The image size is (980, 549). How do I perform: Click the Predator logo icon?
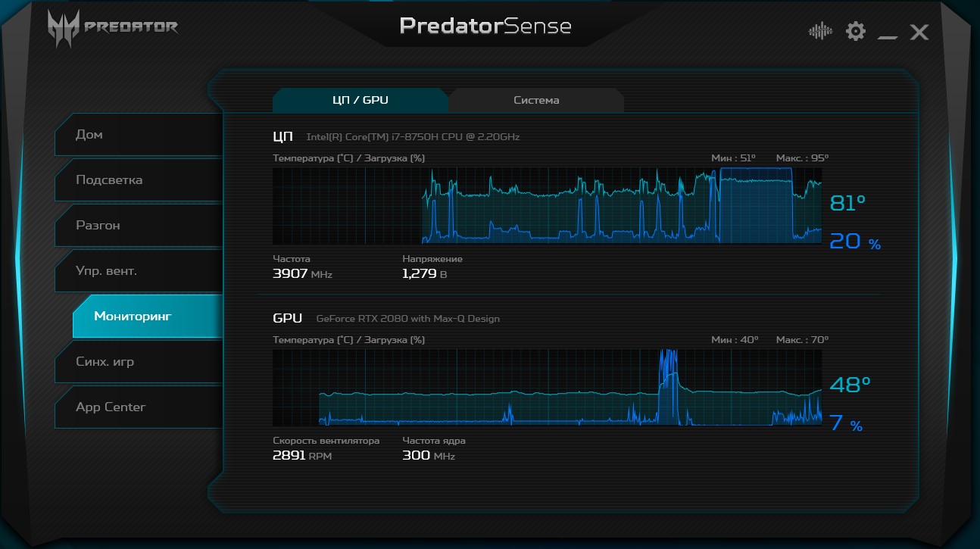(x=64, y=29)
